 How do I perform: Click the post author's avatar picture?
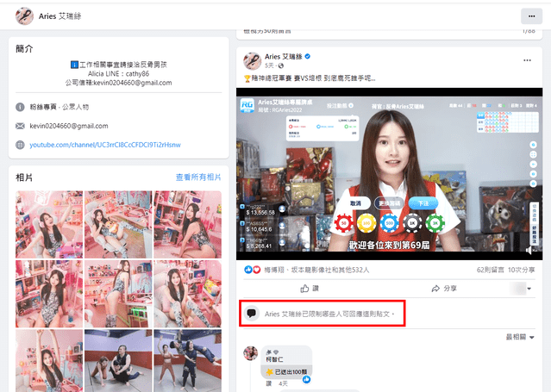253,61
